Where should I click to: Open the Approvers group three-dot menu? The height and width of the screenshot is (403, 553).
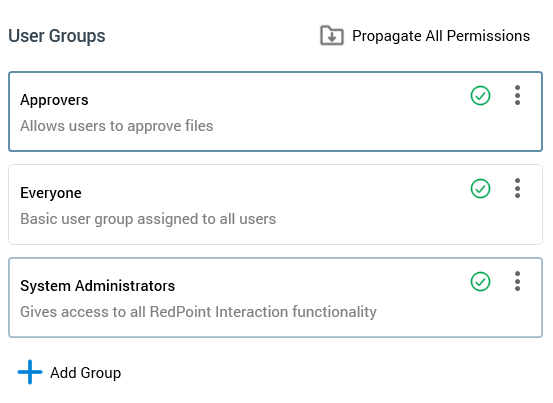coord(517,95)
